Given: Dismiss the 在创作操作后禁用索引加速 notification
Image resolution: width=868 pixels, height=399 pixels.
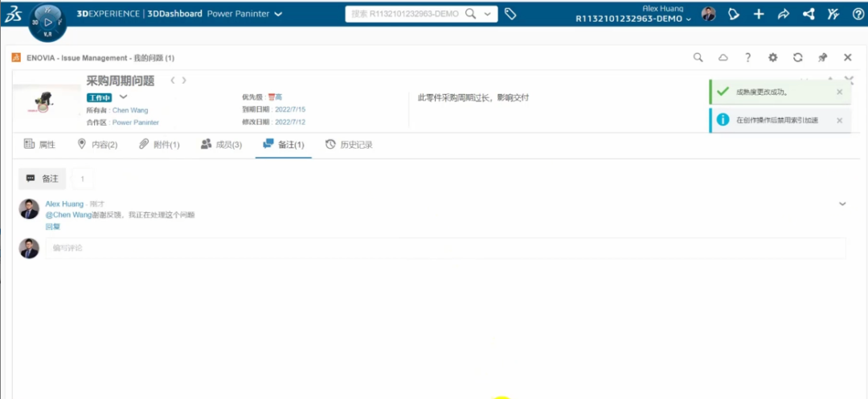Looking at the screenshot, I should (839, 120).
